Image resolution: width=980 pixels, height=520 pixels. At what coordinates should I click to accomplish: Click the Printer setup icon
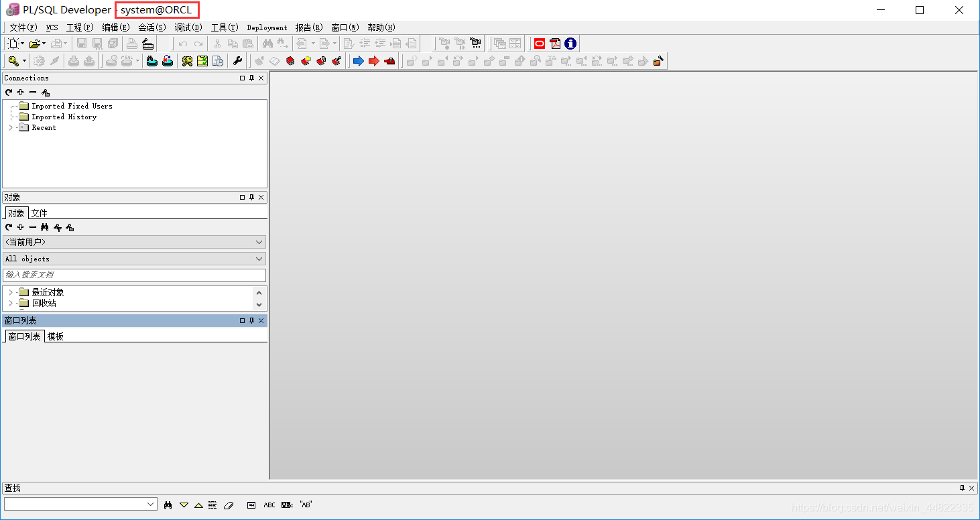148,44
